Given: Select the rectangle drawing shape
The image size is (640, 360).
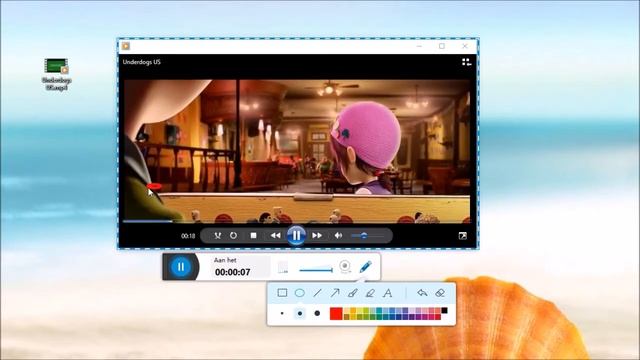Looking at the screenshot, I should [x=282, y=293].
